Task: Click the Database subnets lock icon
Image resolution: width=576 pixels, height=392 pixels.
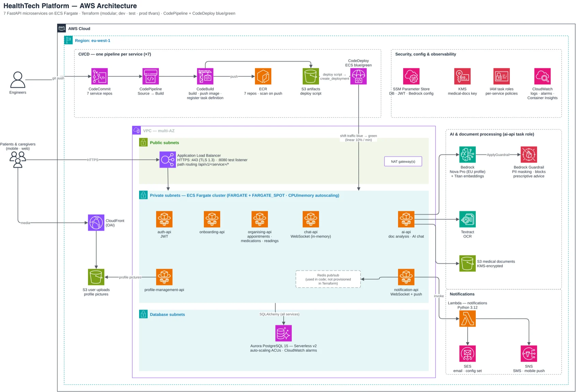Action: pos(143,314)
